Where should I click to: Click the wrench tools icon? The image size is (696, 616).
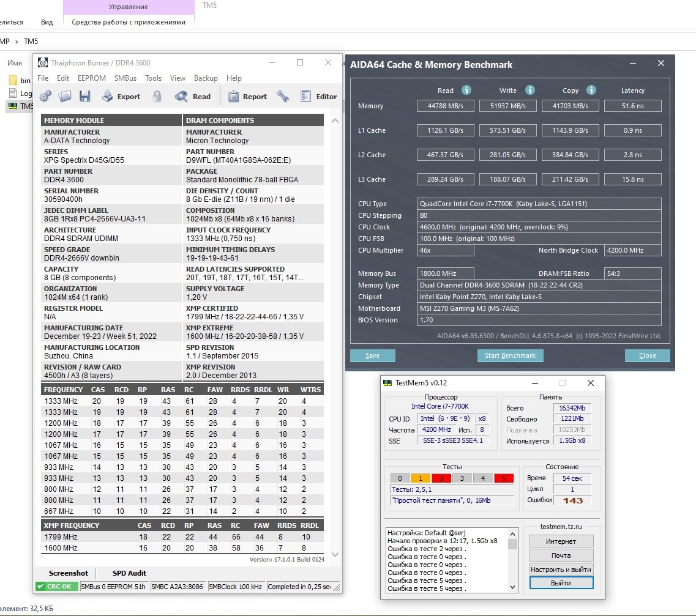point(283,96)
